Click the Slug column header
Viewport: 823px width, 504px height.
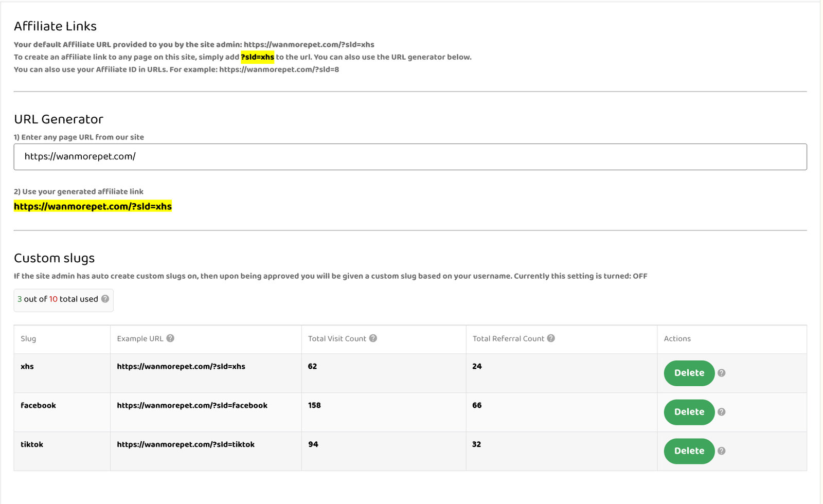pos(28,339)
